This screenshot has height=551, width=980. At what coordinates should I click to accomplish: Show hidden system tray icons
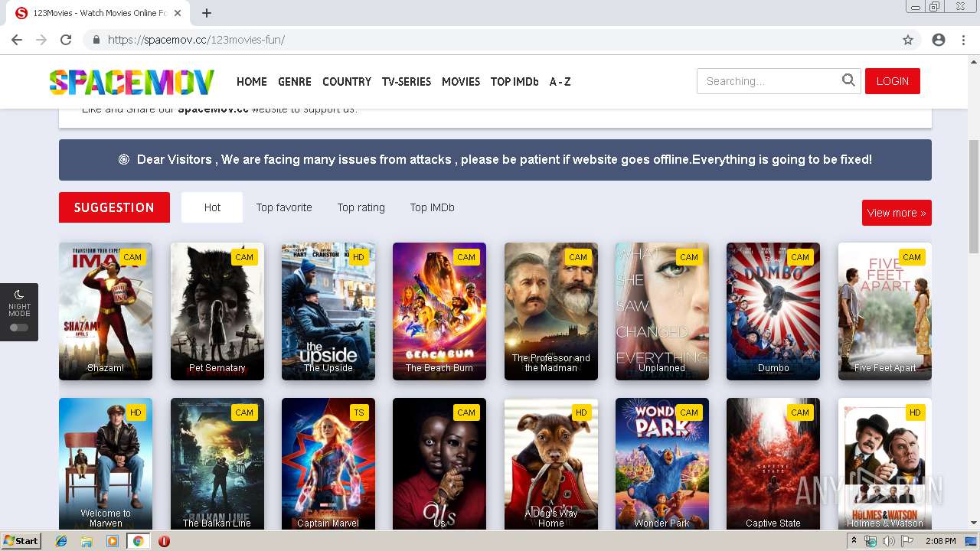point(854,541)
